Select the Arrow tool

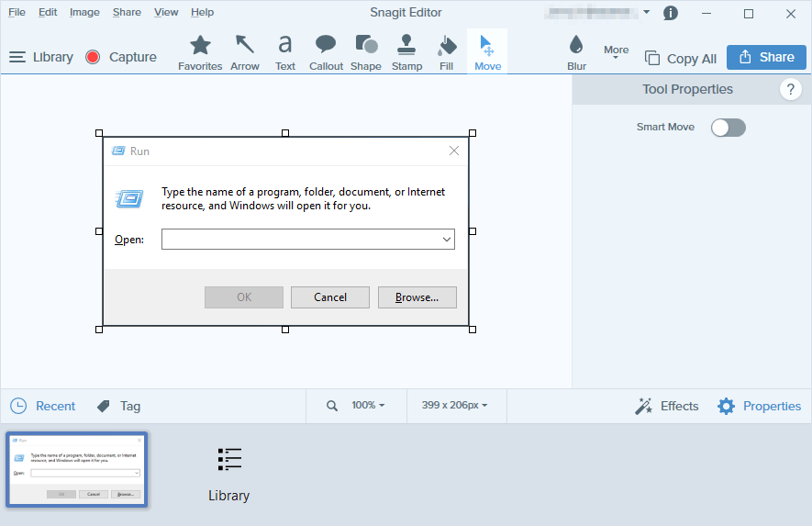[244, 51]
